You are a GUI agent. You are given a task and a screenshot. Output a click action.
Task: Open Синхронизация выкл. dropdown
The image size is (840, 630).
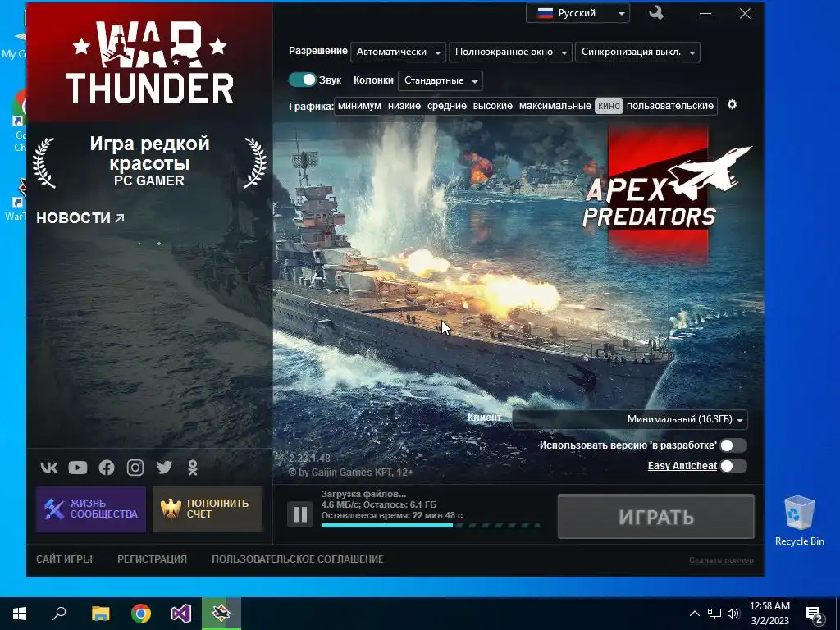click(637, 52)
